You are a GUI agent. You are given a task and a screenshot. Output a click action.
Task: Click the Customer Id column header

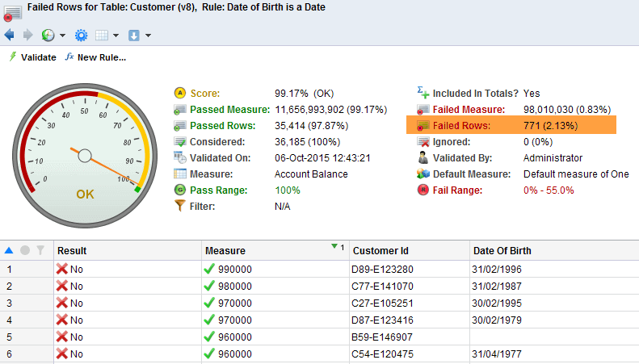click(x=409, y=251)
